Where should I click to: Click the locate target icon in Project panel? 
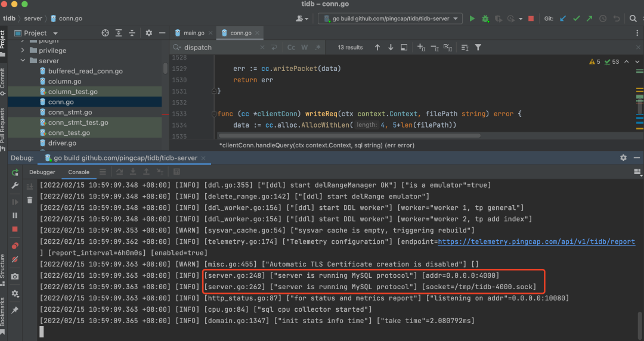tap(106, 33)
